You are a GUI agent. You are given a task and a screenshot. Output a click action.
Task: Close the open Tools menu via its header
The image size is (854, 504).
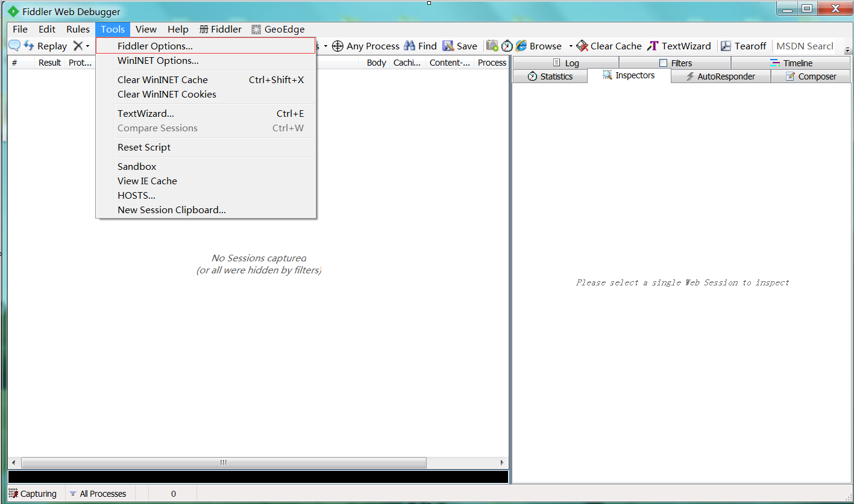tap(113, 29)
